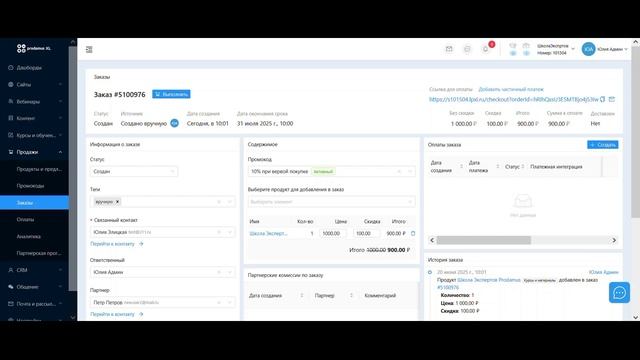Open the Промокод dropdown selector

click(x=331, y=171)
